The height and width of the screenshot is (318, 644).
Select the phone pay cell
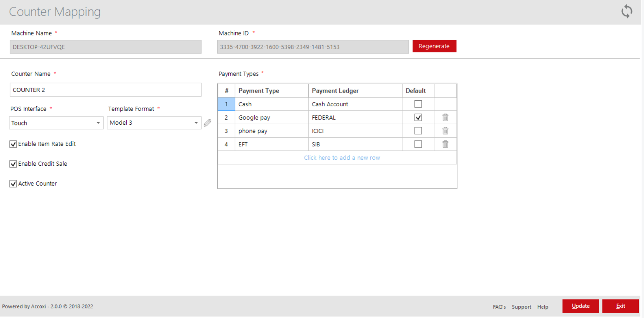[x=272, y=131]
